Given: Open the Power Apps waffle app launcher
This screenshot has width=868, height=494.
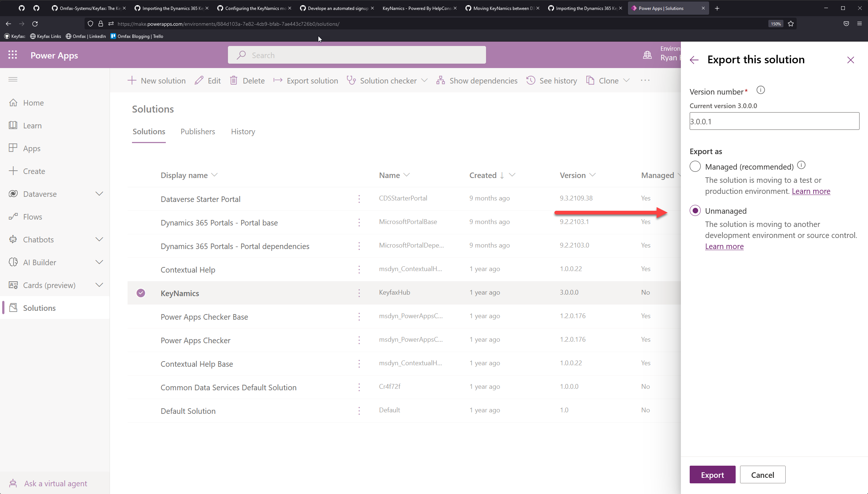Looking at the screenshot, I should click(12, 55).
